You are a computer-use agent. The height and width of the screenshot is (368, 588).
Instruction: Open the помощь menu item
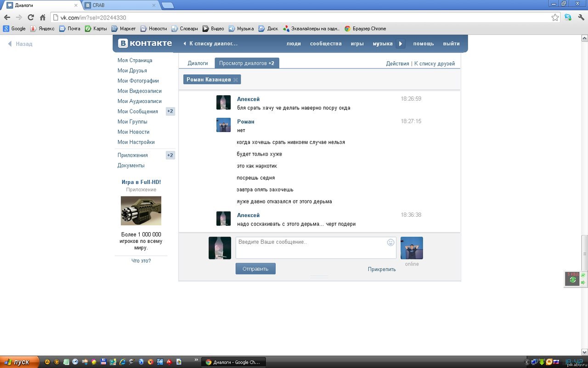[424, 44]
